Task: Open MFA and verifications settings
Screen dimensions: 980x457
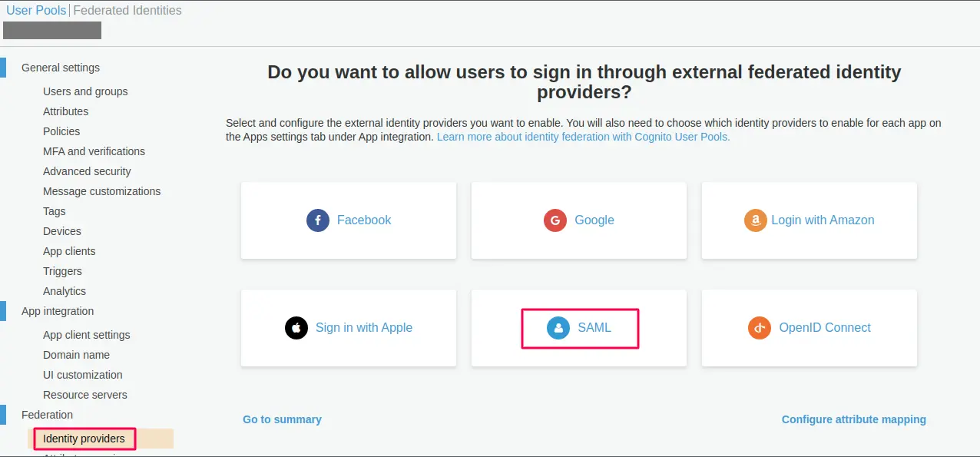Action: (x=94, y=151)
